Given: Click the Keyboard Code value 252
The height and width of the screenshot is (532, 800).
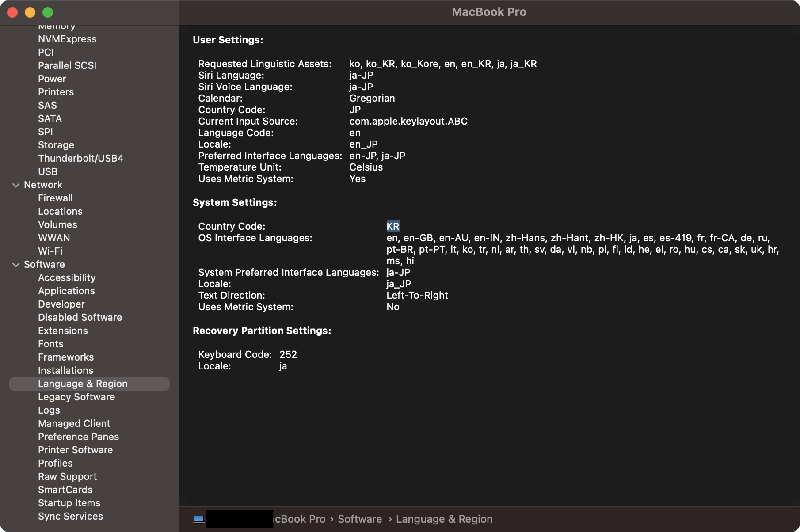Looking at the screenshot, I should point(288,354).
